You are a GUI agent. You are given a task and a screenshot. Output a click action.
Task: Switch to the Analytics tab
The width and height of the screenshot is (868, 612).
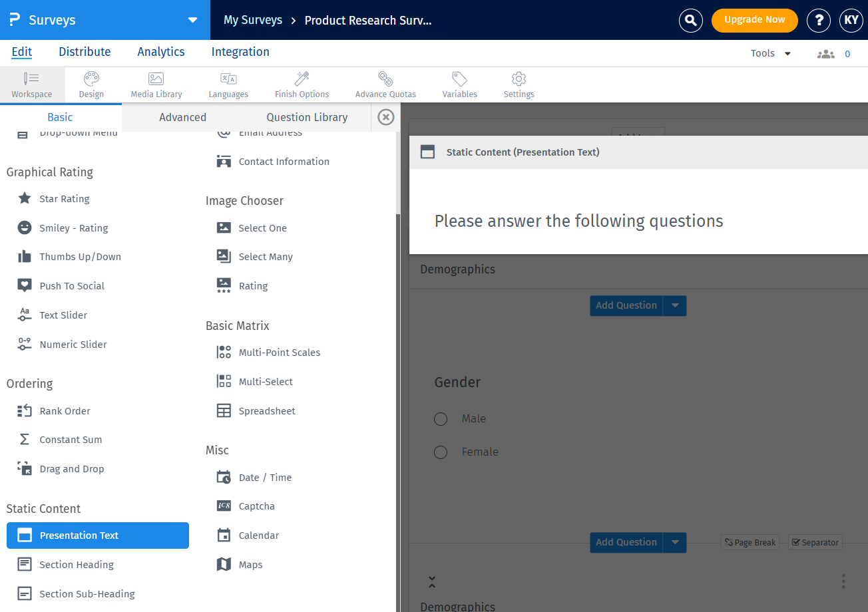click(x=161, y=52)
